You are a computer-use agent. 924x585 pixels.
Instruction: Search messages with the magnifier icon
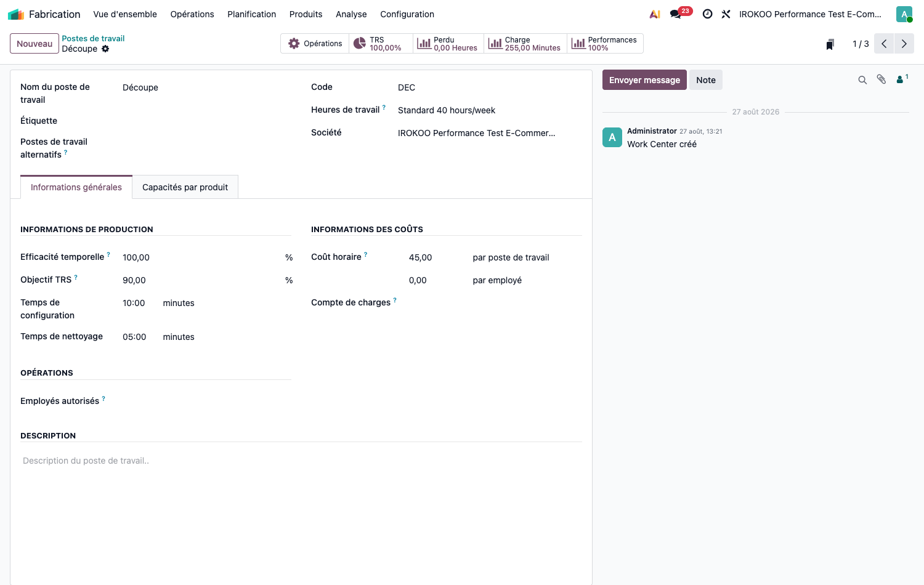(862, 80)
